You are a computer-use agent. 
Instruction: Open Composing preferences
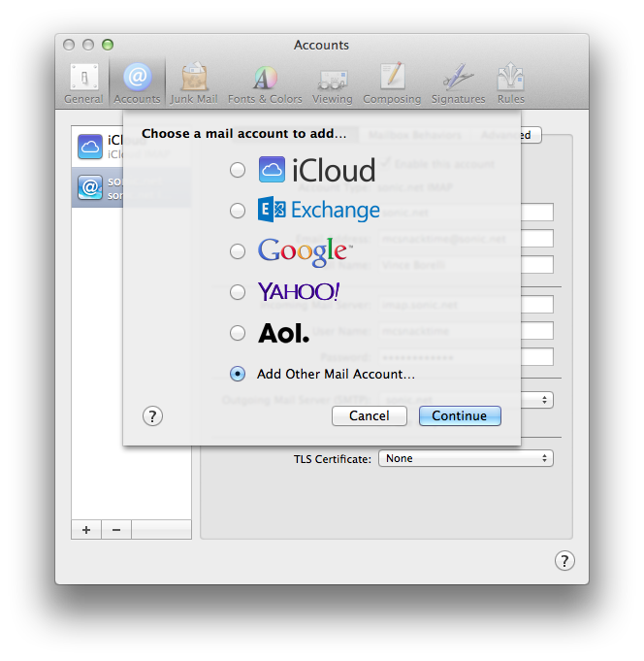(392, 83)
